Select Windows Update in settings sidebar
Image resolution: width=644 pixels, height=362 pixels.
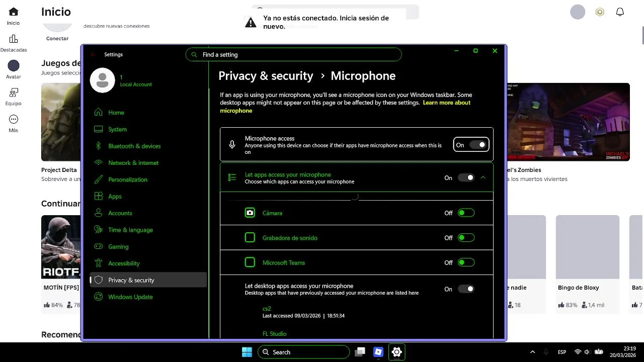point(130,297)
